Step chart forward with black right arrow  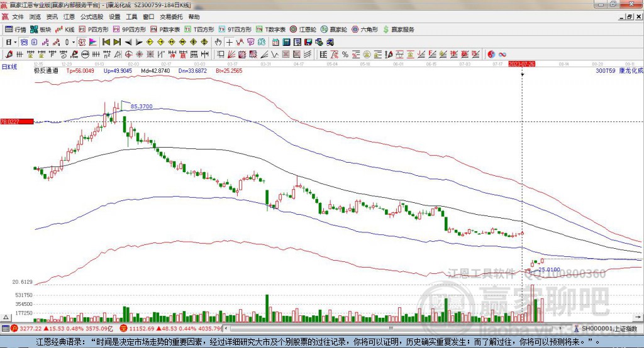[x=139, y=42]
